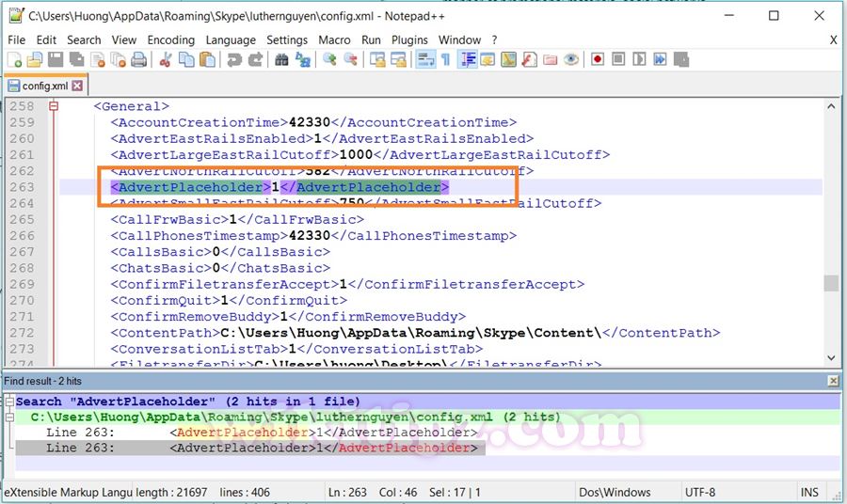Toggle the Monitoring eye icon
847x504 pixels.
(571, 59)
